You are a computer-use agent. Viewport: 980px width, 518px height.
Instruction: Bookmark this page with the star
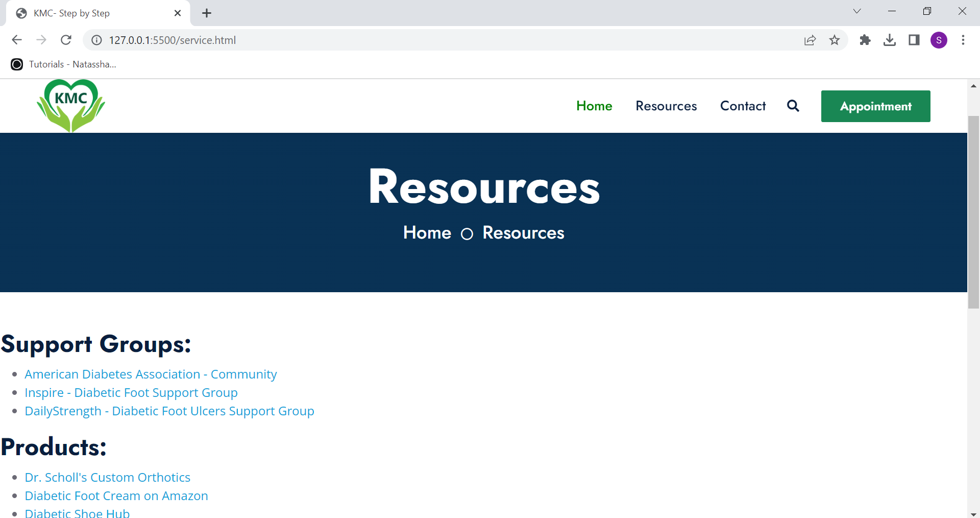pos(835,40)
